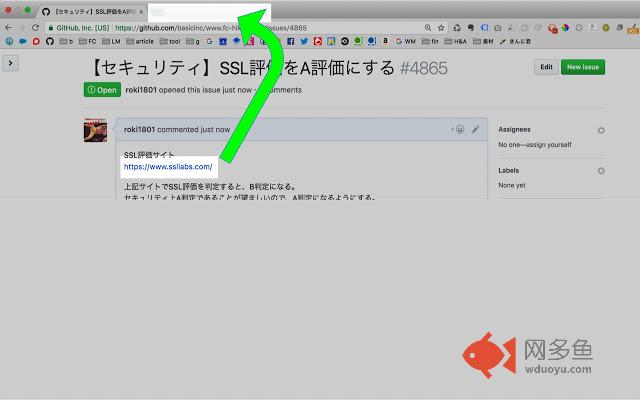Viewport: 640px width, 400px height.
Task: Open the '素材' bookmarks folder
Action: click(483, 41)
